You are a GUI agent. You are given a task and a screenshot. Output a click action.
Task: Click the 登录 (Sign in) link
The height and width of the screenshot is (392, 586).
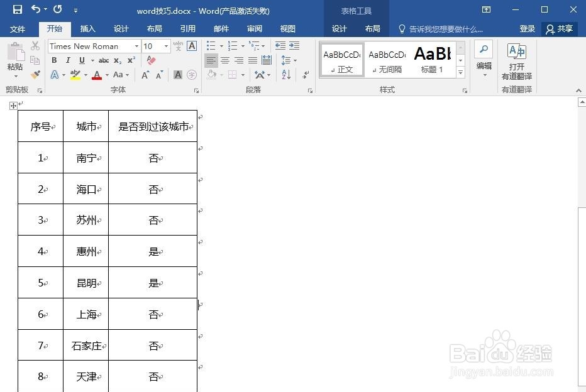point(527,28)
